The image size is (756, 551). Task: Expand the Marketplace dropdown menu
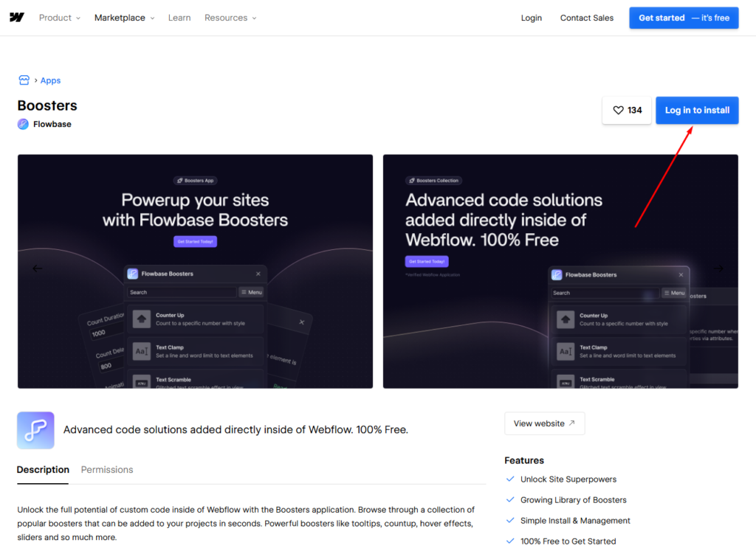(124, 18)
